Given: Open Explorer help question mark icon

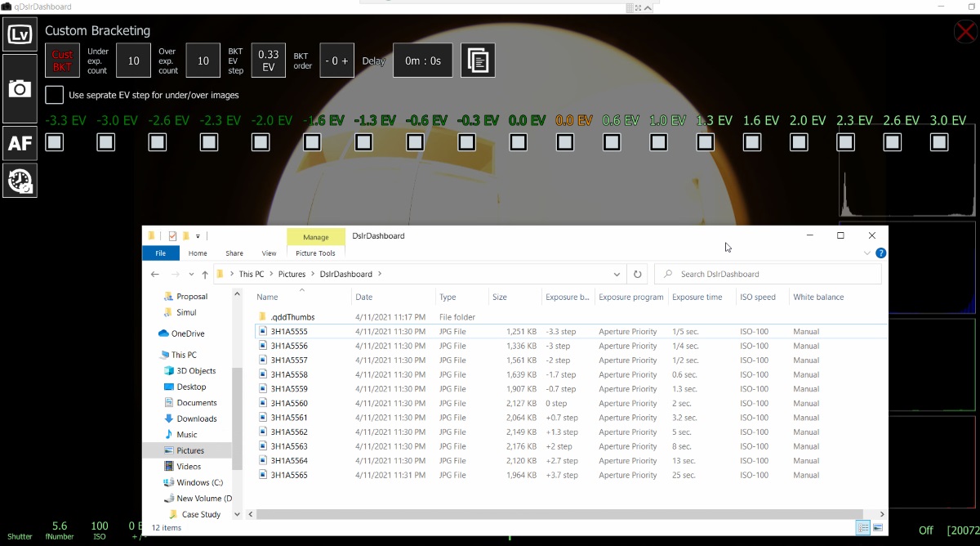Looking at the screenshot, I should click(x=881, y=253).
